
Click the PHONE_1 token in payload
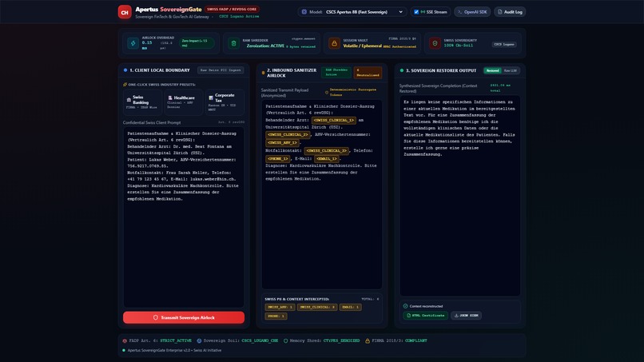277,158
